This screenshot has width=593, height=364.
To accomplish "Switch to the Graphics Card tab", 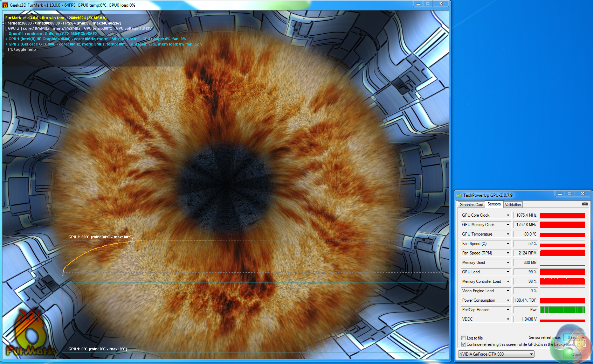I will (471, 205).
